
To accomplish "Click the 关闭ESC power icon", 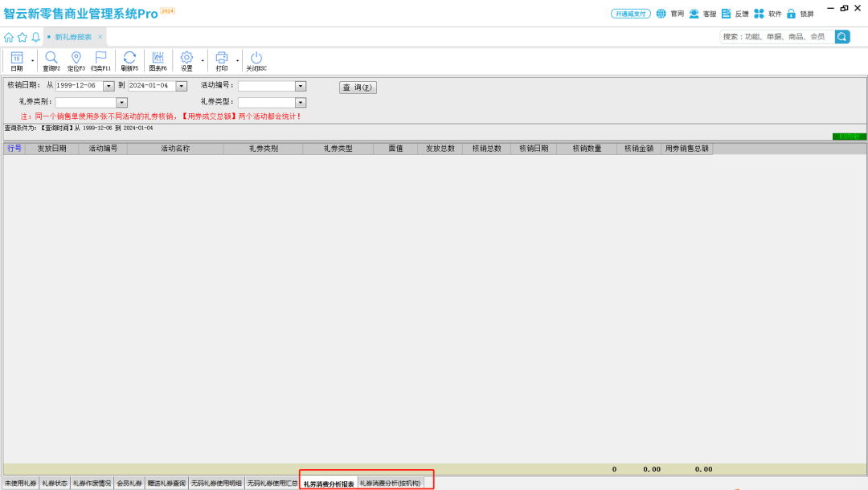I will coord(256,59).
